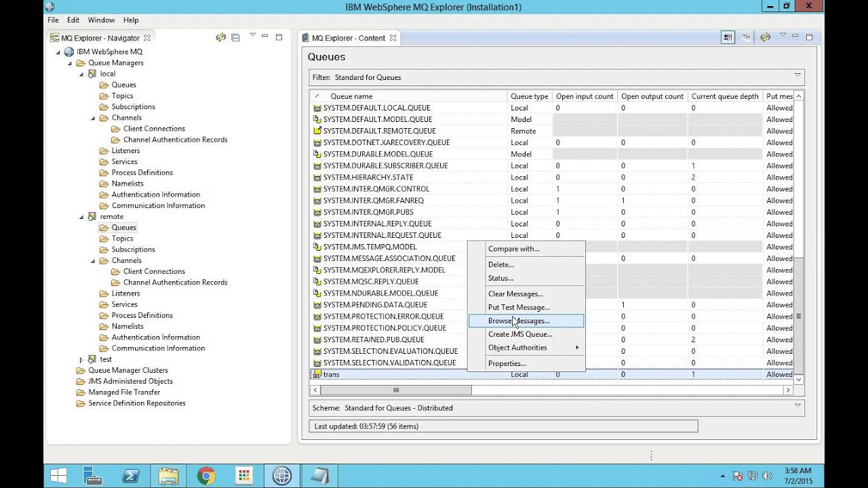Click the trans queue icon
This screenshot has height=488, width=868.
click(317, 374)
